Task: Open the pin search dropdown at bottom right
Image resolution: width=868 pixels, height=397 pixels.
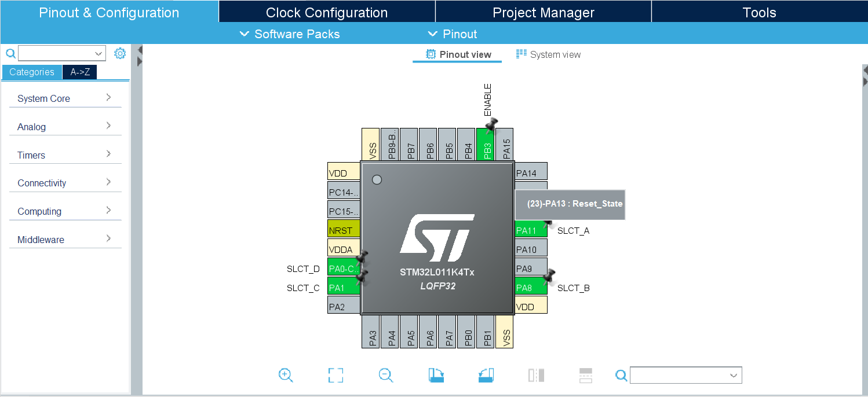Action: pyautogui.click(x=733, y=375)
